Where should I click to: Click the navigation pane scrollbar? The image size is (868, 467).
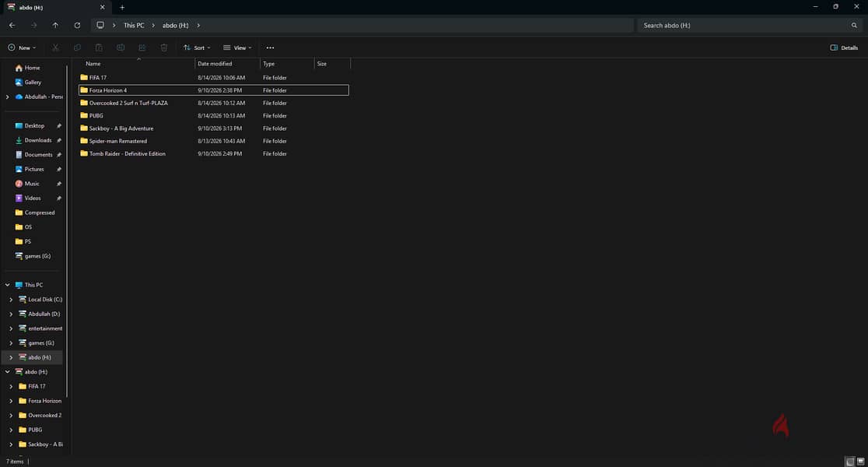pos(67,232)
